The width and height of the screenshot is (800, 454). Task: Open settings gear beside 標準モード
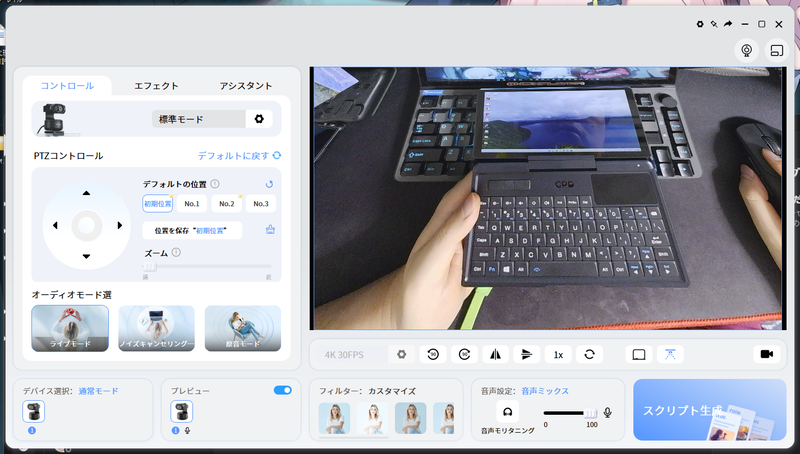coord(259,119)
